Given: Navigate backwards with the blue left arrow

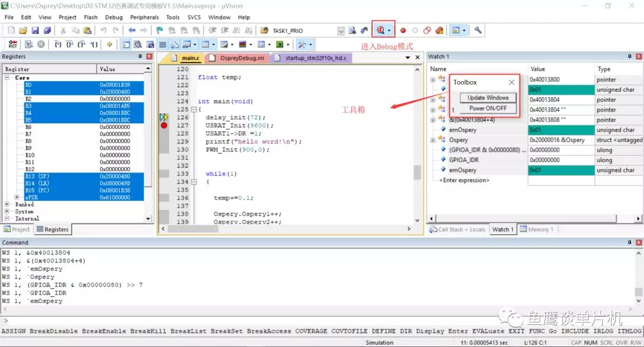Looking at the screenshot, I should (x=132, y=30).
